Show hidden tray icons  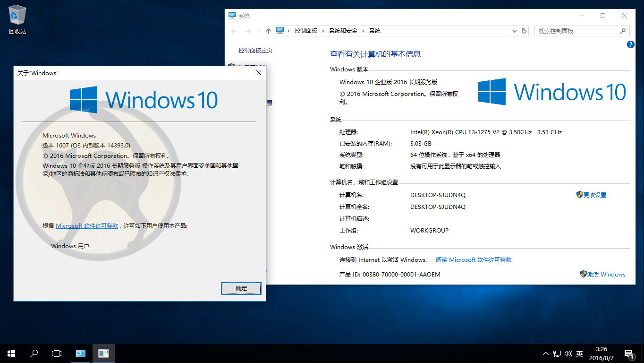pyautogui.click(x=546, y=353)
